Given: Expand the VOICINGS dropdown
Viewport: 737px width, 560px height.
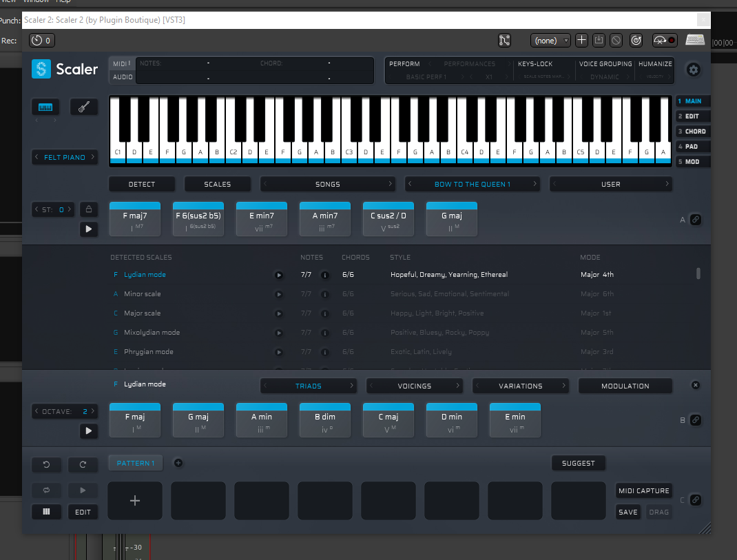Looking at the screenshot, I should coord(414,386).
